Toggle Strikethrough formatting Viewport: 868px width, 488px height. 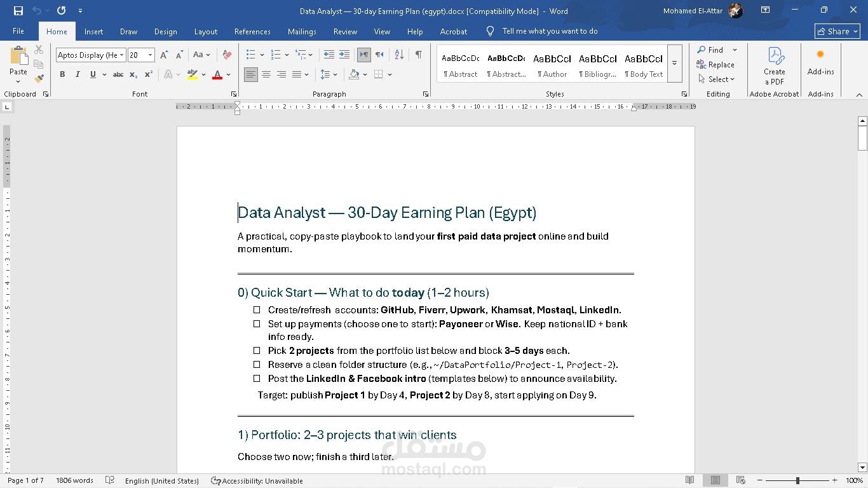pyautogui.click(x=118, y=75)
